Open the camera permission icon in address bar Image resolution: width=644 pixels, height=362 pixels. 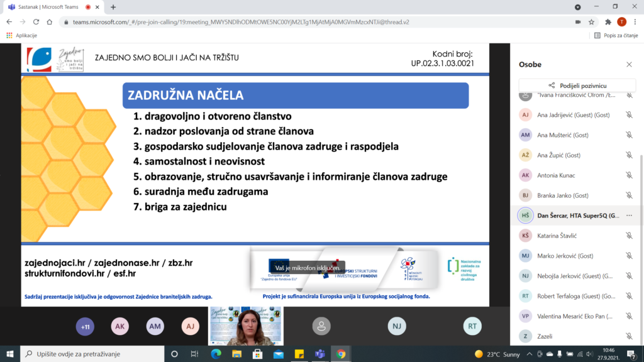577,21
